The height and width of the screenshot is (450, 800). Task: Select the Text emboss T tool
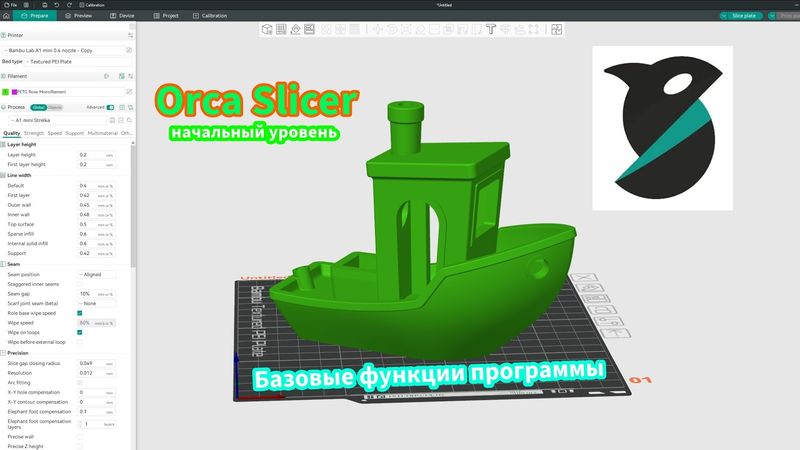[x=491, y=29]
